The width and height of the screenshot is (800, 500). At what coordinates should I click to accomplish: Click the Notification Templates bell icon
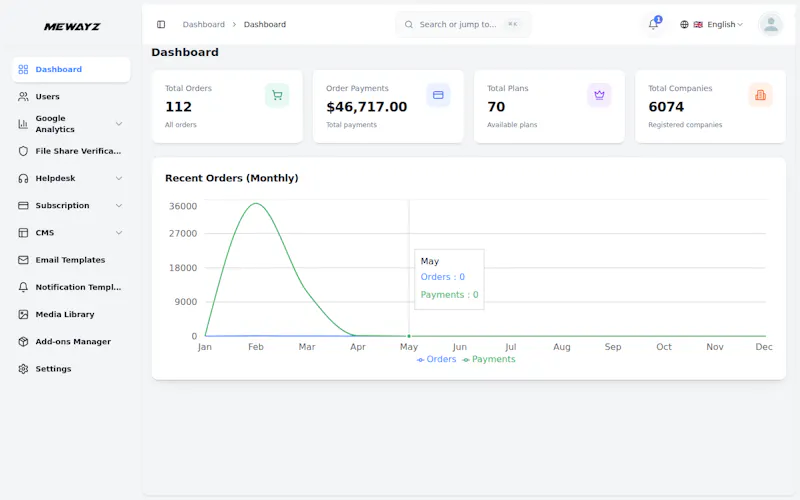tap(23, 287)
